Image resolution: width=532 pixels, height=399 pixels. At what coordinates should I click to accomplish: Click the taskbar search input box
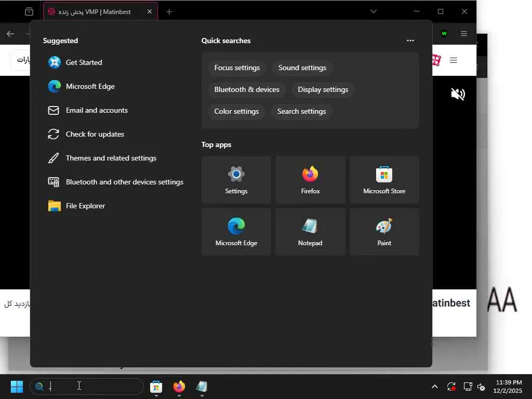[87, 387]
